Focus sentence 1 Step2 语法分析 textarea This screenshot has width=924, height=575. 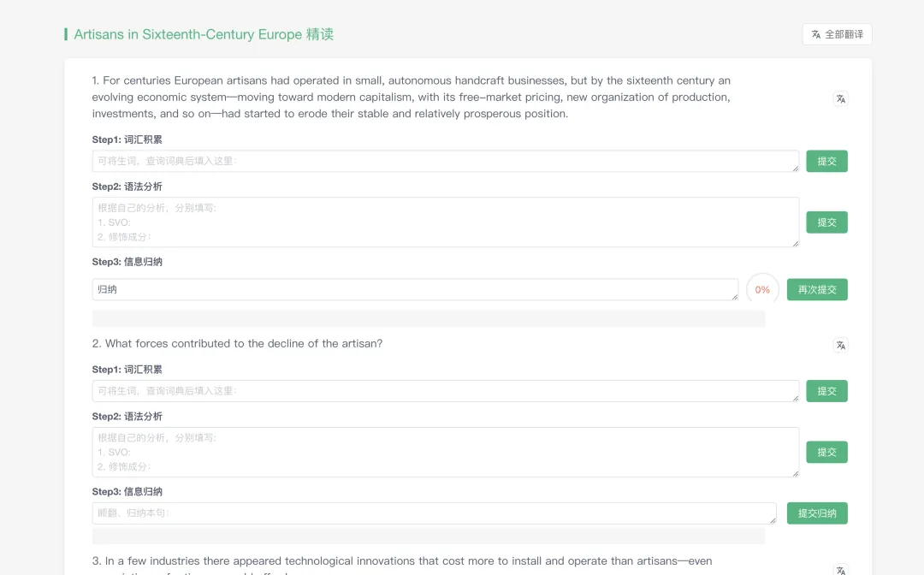(446, 222)
